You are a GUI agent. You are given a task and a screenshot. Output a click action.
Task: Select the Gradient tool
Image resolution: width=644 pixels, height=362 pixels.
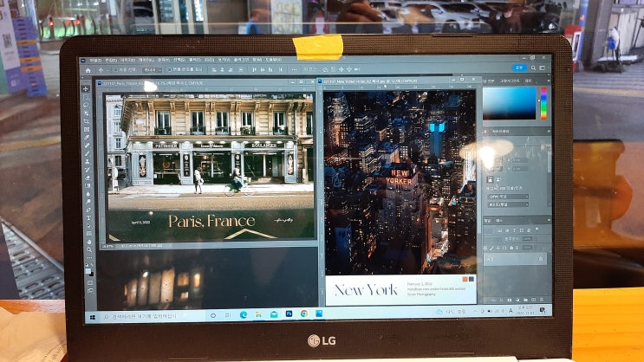88,185
